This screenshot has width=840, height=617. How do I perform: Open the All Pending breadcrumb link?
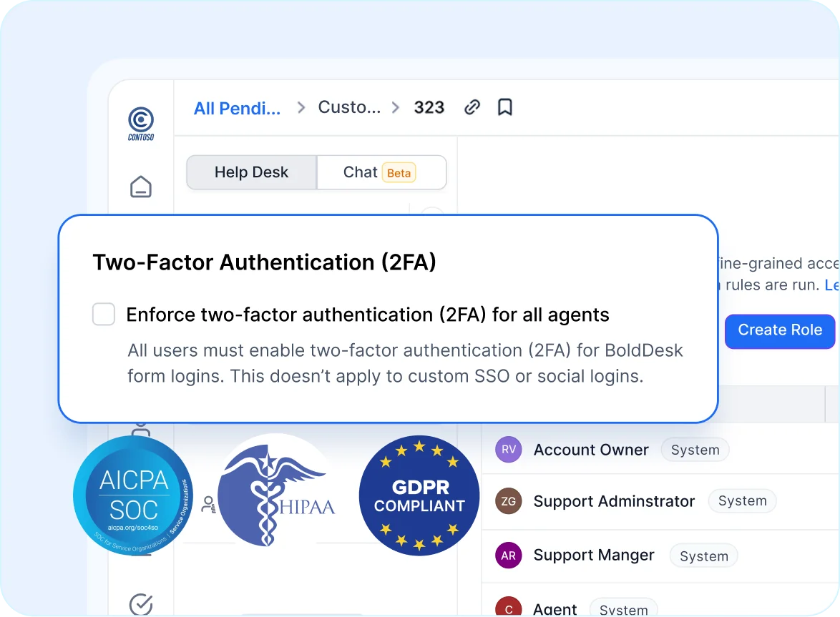pyautogui.click(x=237, y=107)
